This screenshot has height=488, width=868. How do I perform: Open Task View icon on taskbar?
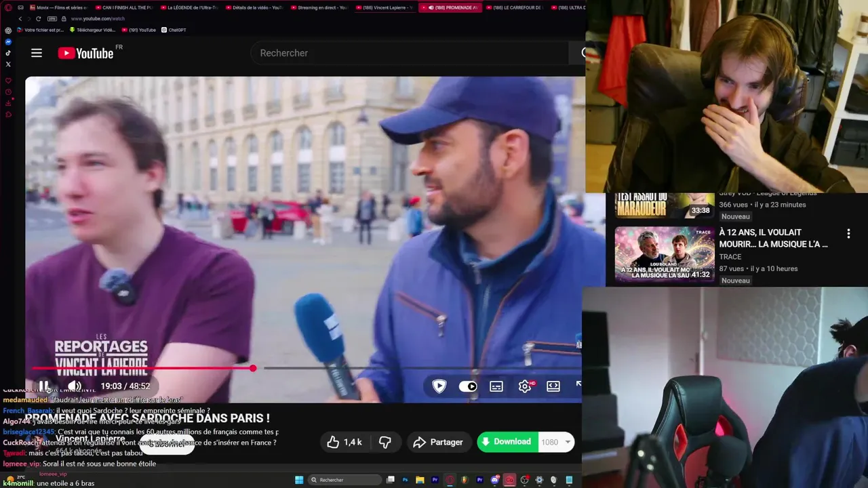click(390, 480)
